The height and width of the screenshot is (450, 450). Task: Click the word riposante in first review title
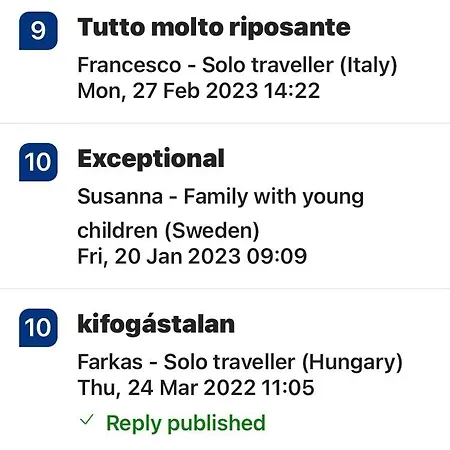point(290,28)
